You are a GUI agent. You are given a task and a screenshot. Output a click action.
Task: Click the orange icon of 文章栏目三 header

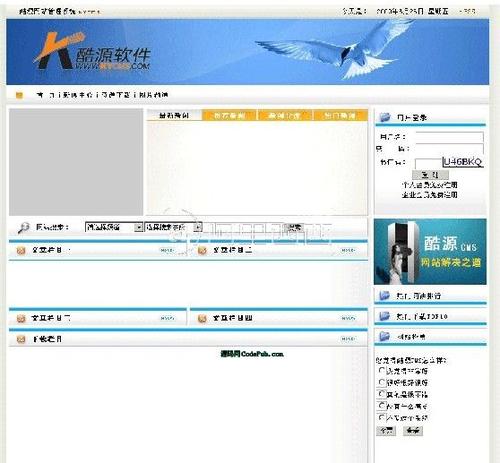click(x=21, y=318)
